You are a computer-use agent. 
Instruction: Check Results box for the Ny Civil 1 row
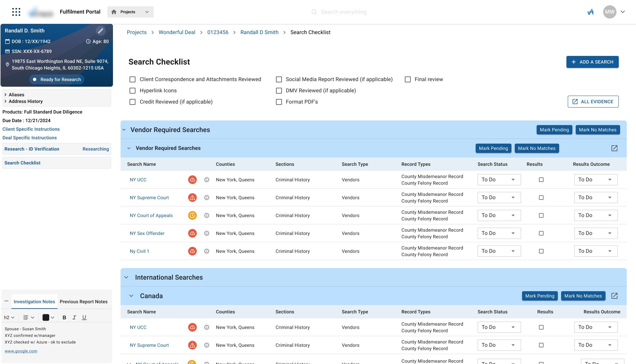pyautogui.click(x=541, y=251)
